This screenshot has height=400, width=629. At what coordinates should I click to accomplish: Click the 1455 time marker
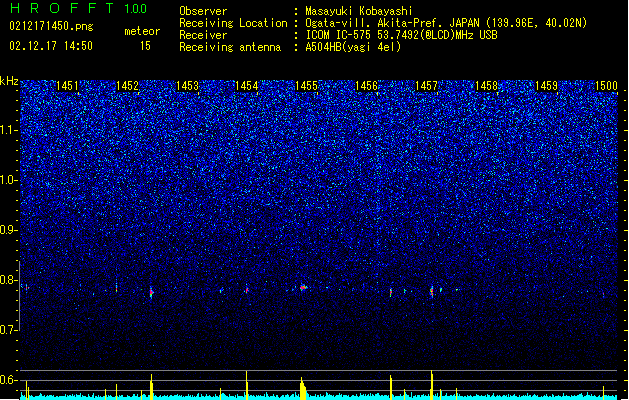tap(306, 85)
